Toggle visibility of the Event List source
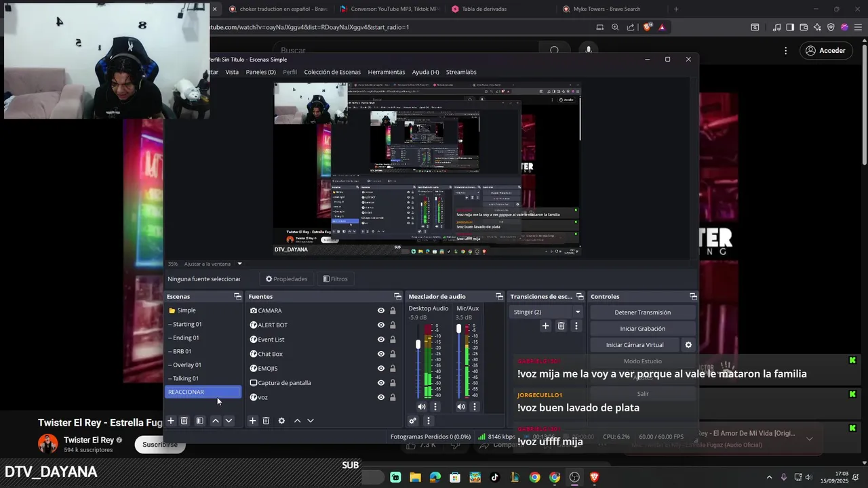Image resolution: width=868 pixels, height=488 pixels. pyautogui.click(x=381, y=340)
